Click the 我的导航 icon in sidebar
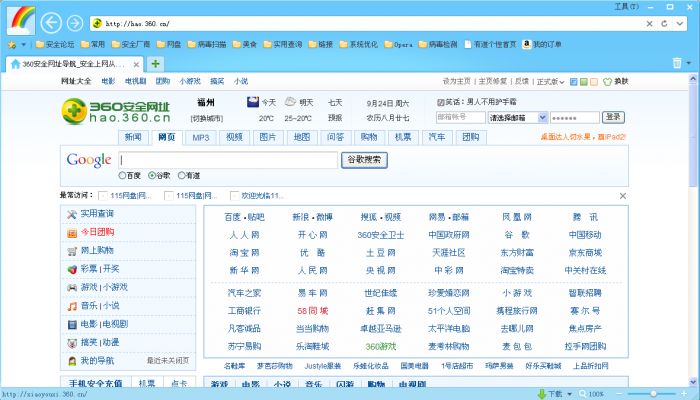Screen dimensions: 700x400 coord(72,361)
